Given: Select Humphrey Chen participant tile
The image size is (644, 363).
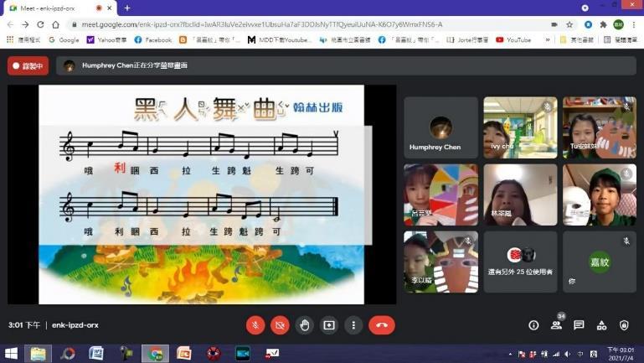Looking at the screenshot, I should [x=440, y=127].
